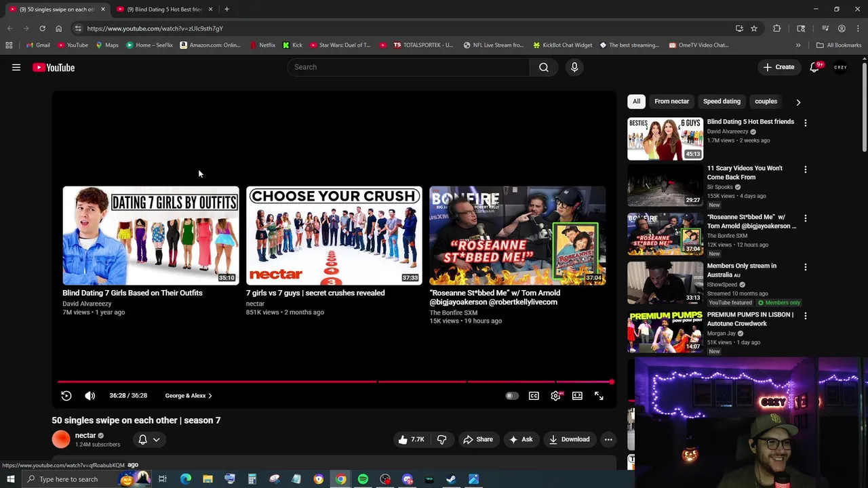
Task: Open the player settings gear
Action: 555,396
